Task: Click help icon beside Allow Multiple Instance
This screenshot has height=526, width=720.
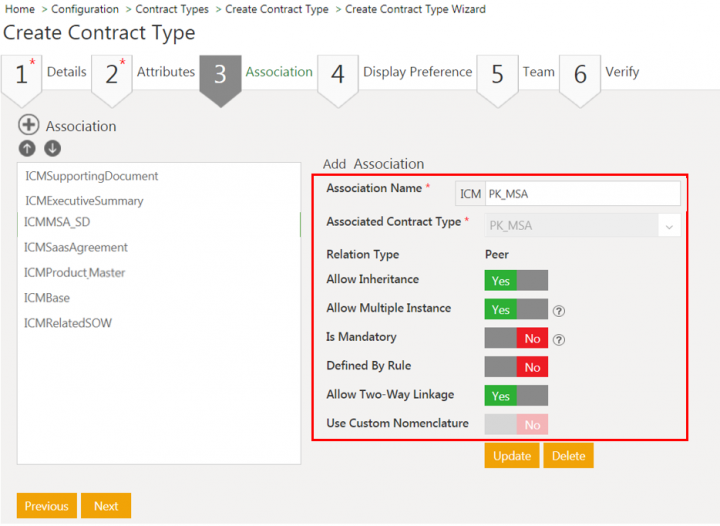Action: click(x=559, y=310)
